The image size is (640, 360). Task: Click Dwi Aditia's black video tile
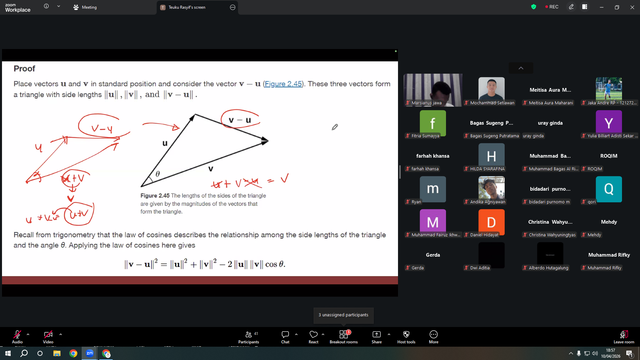pyautogui.click(x=491, y=255)
